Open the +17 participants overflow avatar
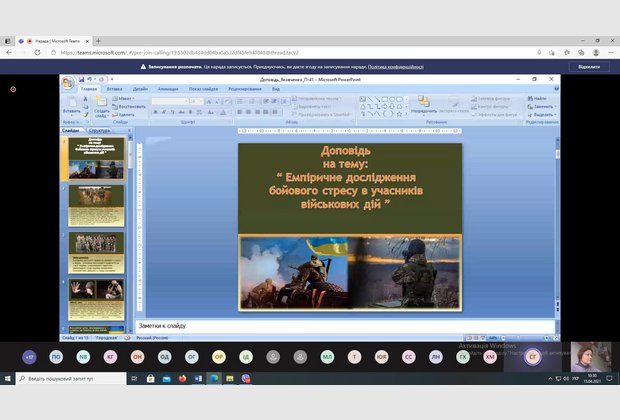The image size is (620, 420). [x=29, y=356]
